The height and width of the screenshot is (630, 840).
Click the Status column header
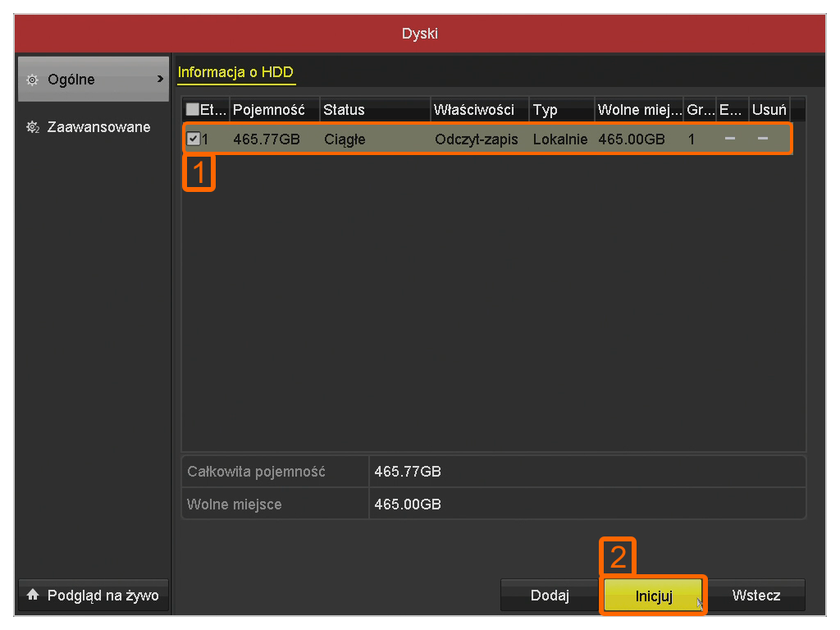click(x=345, y=110)
